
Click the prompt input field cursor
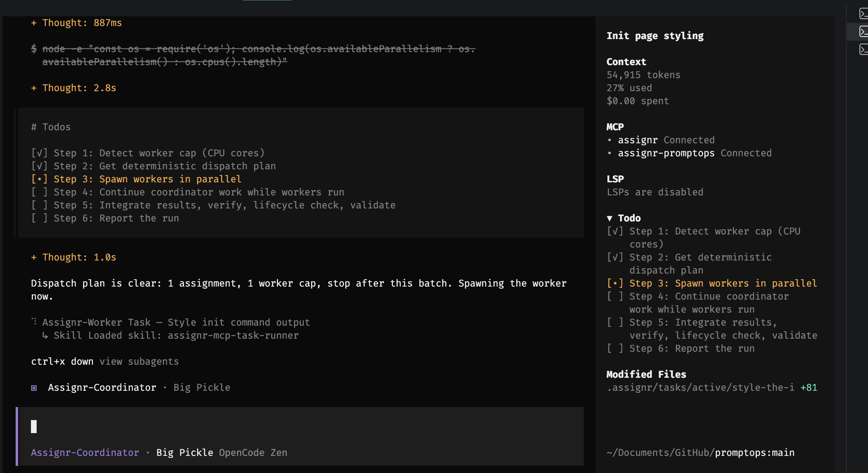tap(34, 427)
